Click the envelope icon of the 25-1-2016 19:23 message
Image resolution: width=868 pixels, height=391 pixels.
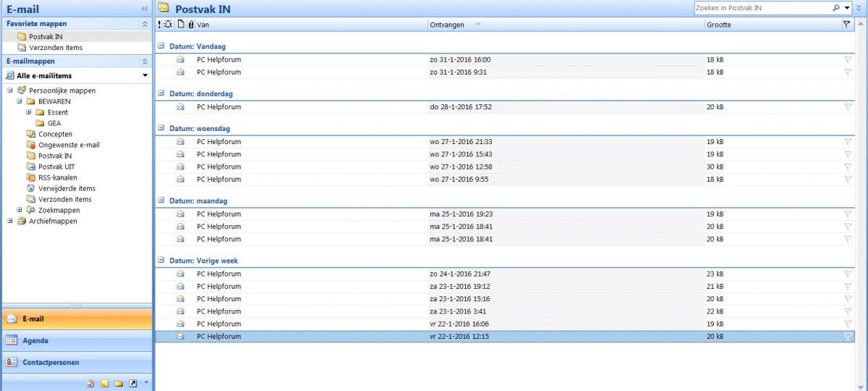[x=181, y=214]
